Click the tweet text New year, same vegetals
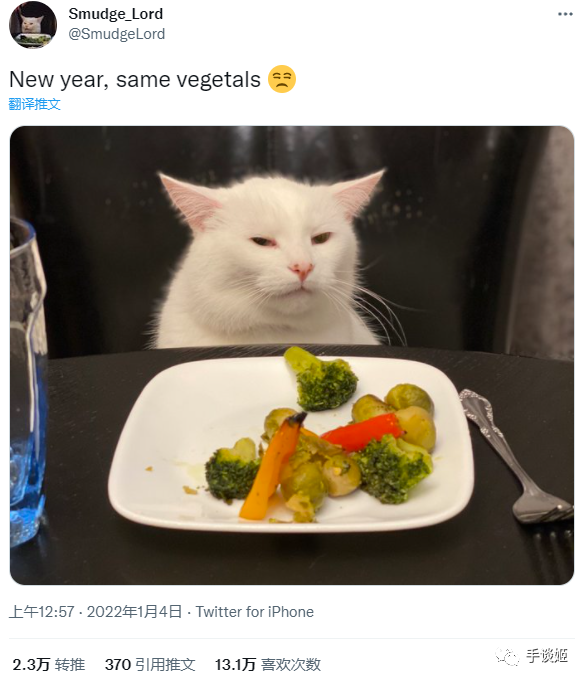 click(135, 80)
